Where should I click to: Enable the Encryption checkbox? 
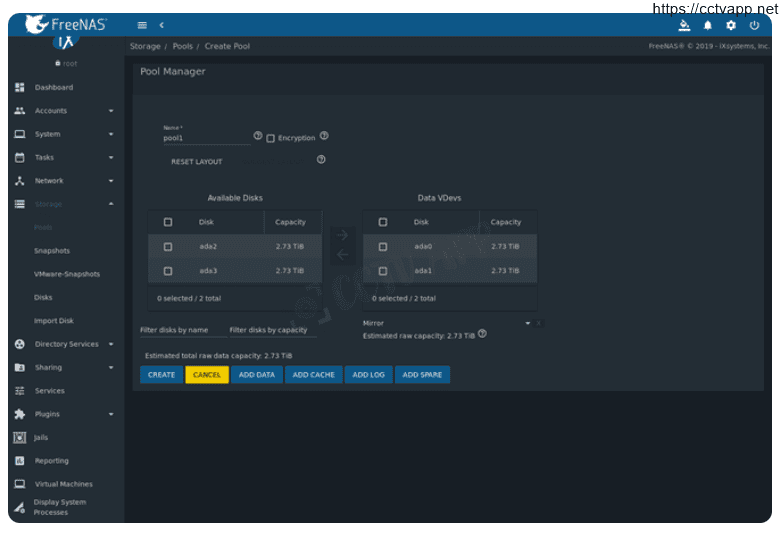coord(271,138)
